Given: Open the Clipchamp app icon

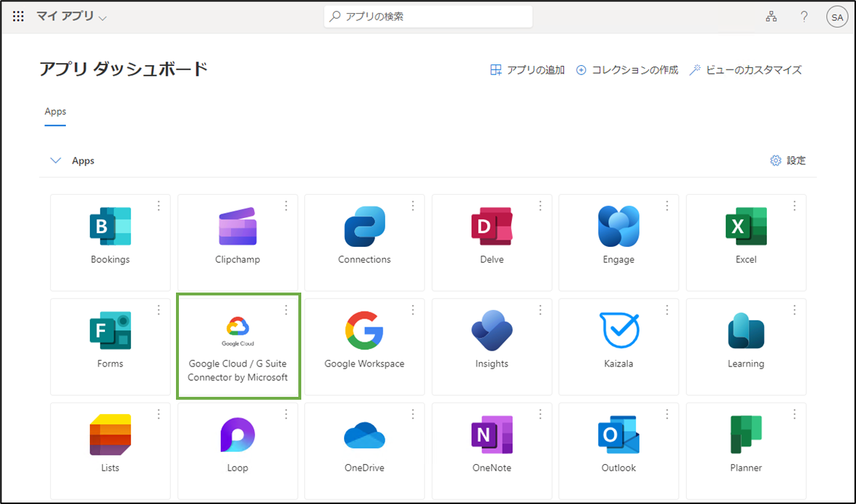Looking at the screenshot, I should tap(238, 226).
